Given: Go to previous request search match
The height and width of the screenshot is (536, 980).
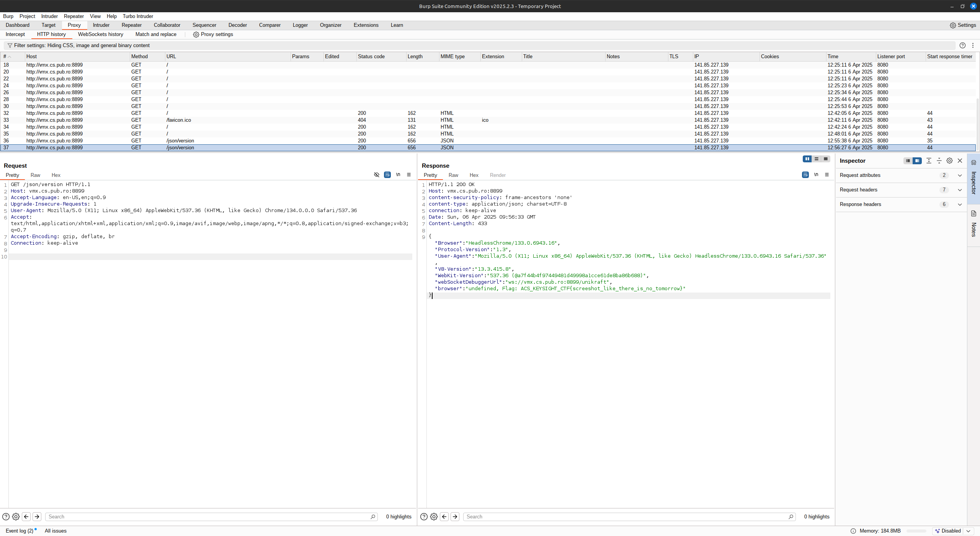Looking at the screenshot, I should click(26, 517).
